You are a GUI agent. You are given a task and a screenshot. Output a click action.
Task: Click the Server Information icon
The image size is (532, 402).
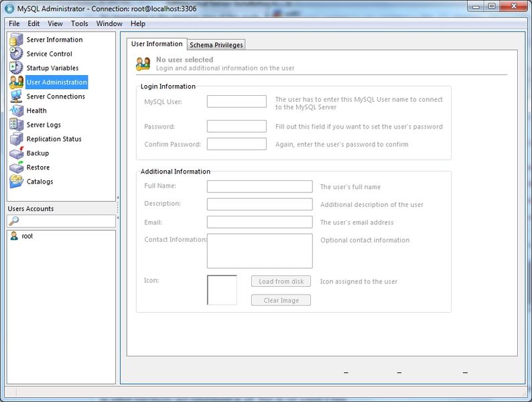tap(16, 40)
